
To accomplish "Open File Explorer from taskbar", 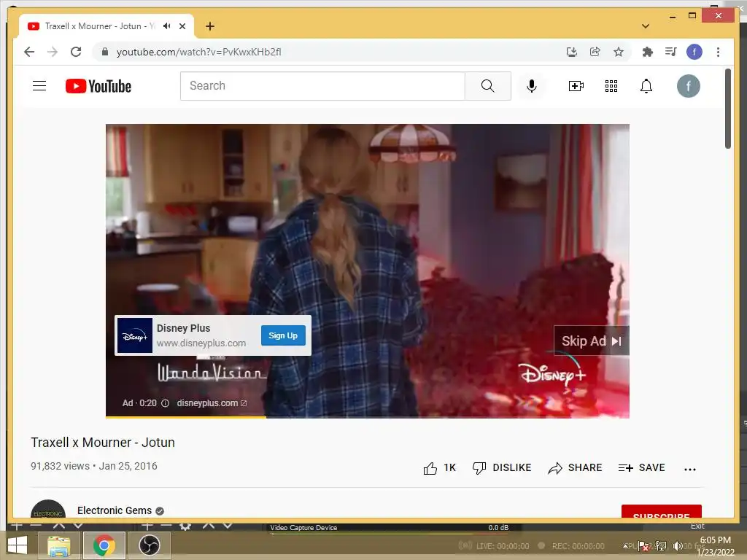I will point(59,545).
